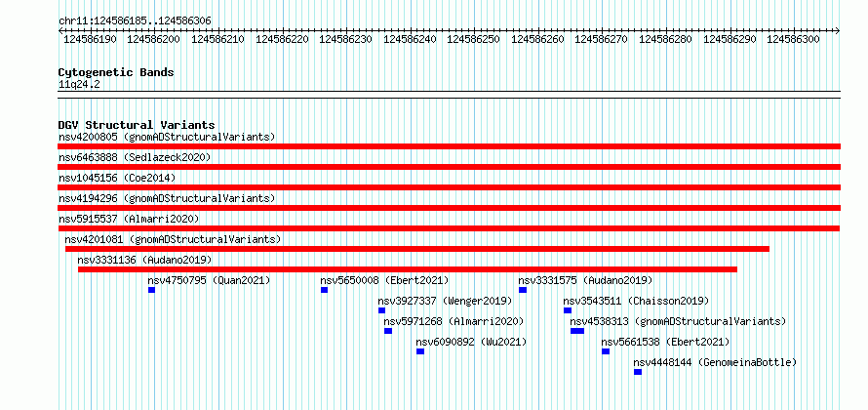Select the red bar under nsv5915537

[449, 228]
